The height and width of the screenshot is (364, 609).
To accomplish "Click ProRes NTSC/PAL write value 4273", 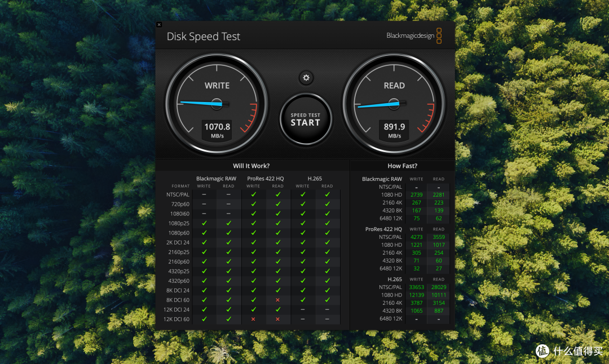I will (416, 237).
